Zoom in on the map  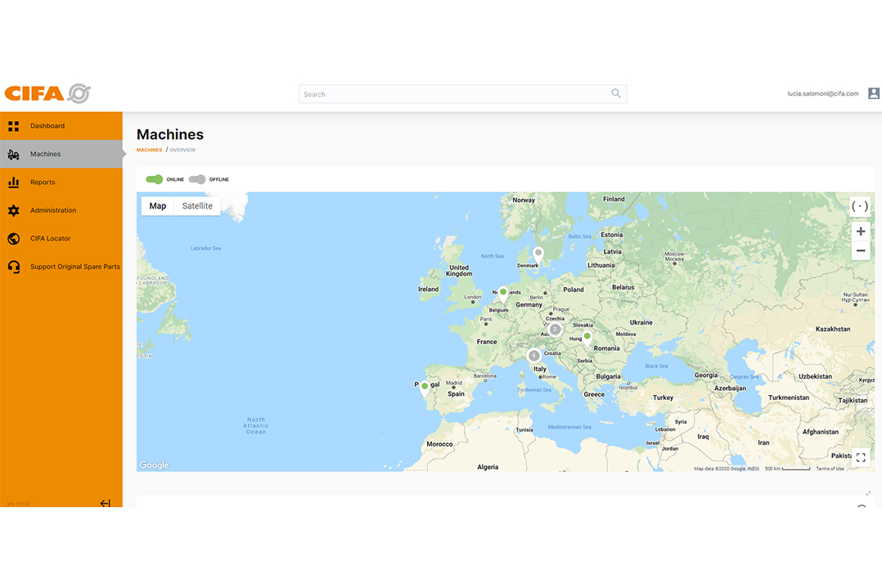tap(860, 232)
